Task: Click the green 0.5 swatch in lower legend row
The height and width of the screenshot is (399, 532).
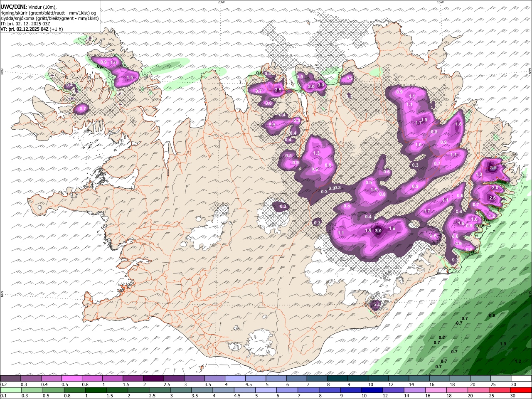Action: tap(53, 390)
